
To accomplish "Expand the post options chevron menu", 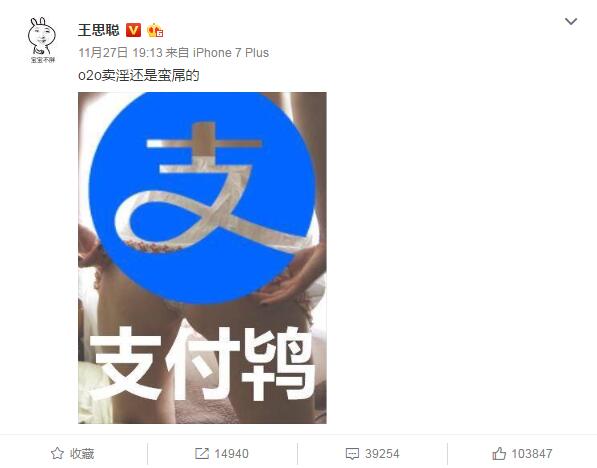I will pos(571,21).
